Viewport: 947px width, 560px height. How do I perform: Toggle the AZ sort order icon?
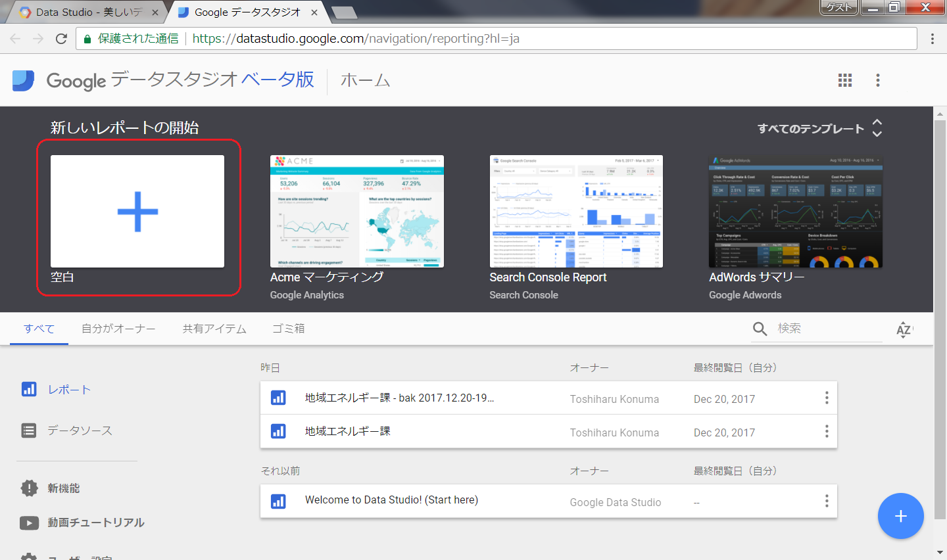point(904,329)
